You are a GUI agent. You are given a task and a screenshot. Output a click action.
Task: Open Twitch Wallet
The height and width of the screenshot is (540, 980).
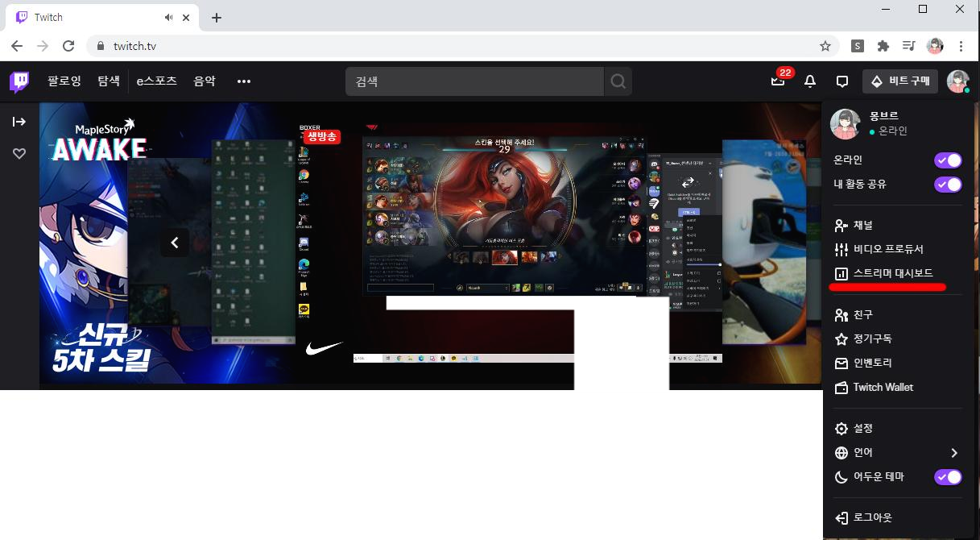click(x=897, y=388)
